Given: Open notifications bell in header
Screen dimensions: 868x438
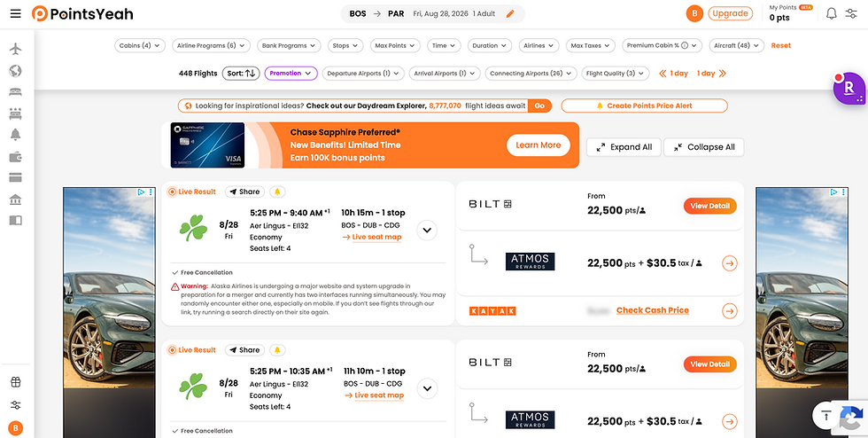Looking at the screenshot, I should (832, 14).
